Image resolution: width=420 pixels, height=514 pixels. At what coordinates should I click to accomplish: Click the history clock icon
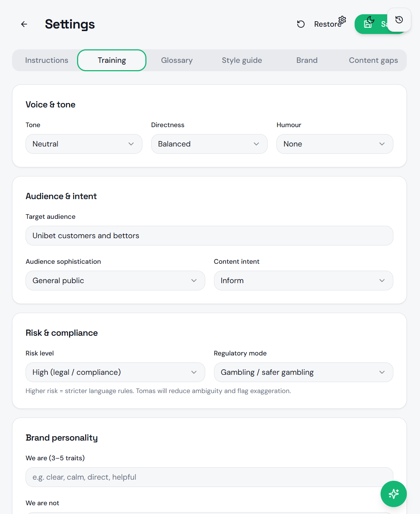pyautogui.click(x=399, y=20)
